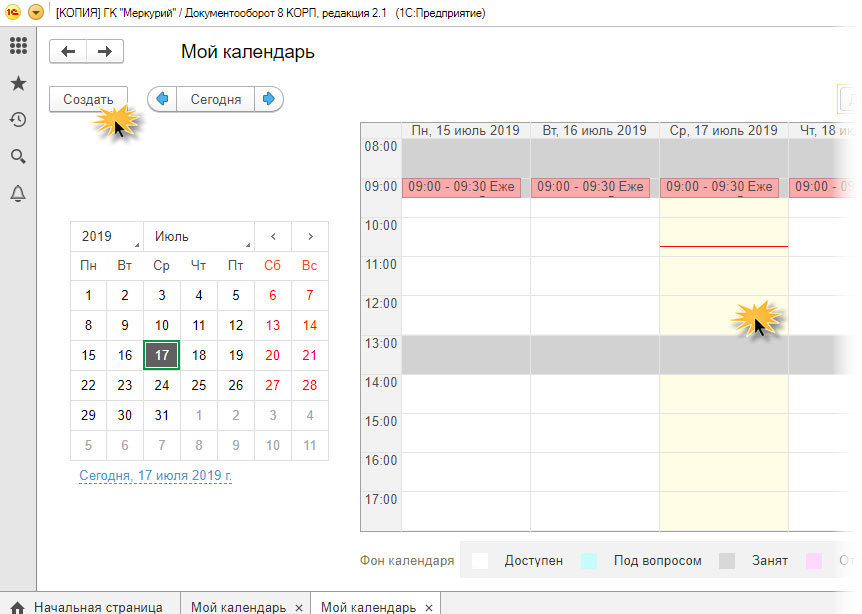Switch to Начальная страница tab
This screenshot has height=614, width=862.
pyautogui.click(x=97, y=607)
